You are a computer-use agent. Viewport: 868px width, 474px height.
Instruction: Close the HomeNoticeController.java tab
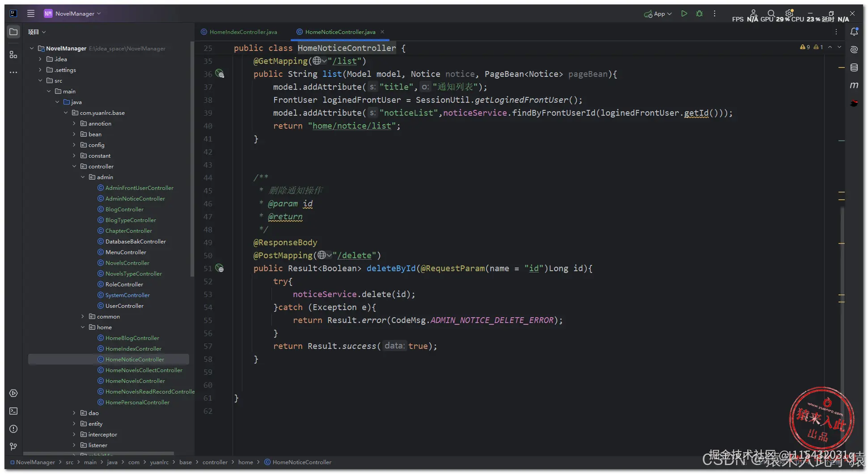click(x=382, y=32)
